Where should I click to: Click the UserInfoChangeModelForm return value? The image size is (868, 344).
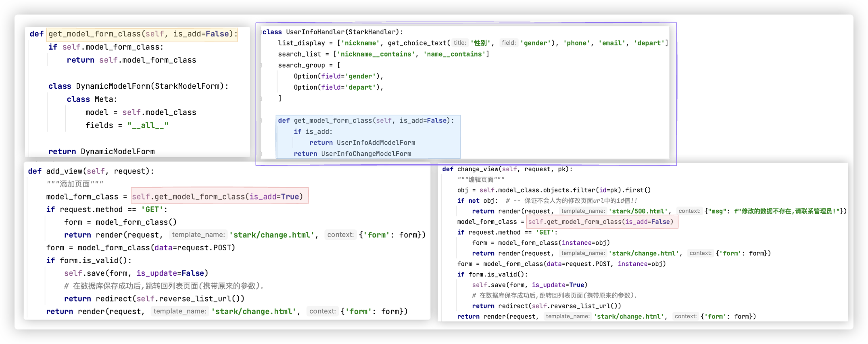(366, 154)
